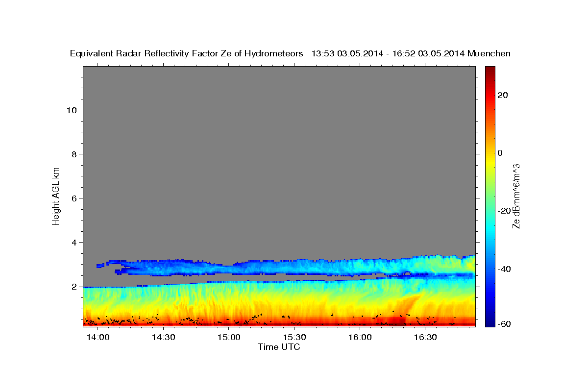Click the colorbar tick value '-60'

pos(504,324)
